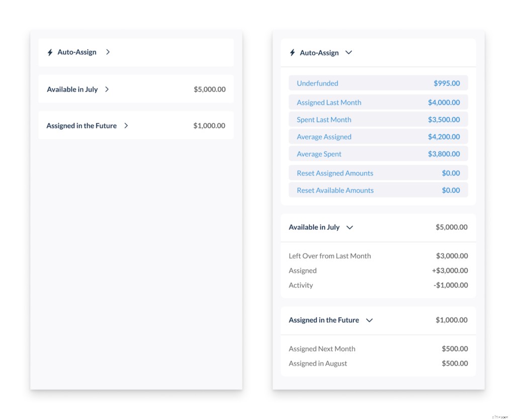
Task: Click the Activity row showing -$1,000.00
Action: pos(378,285)
